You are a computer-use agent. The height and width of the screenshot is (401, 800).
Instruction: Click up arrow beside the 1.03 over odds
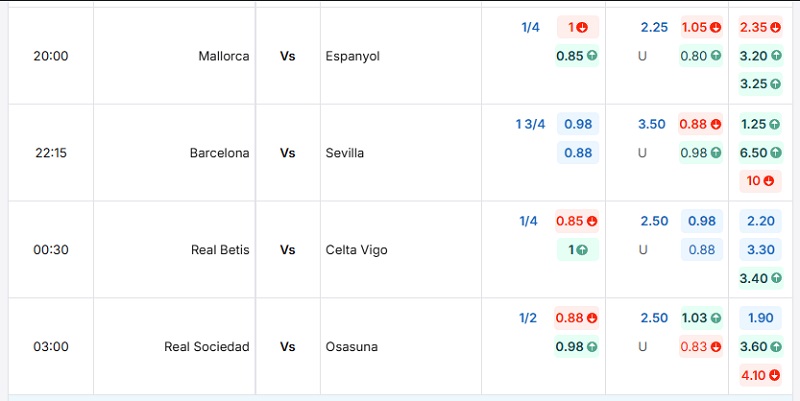(x=715, y=319)
